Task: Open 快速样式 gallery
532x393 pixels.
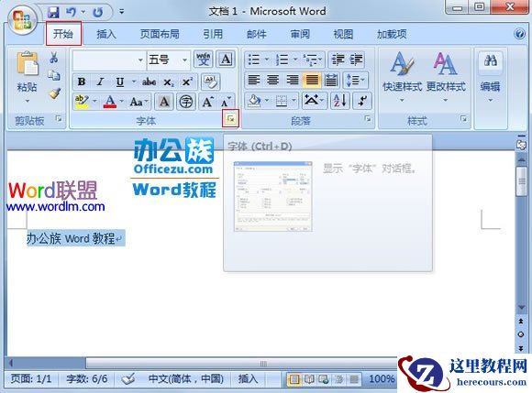Action: (x=403, y=77)
